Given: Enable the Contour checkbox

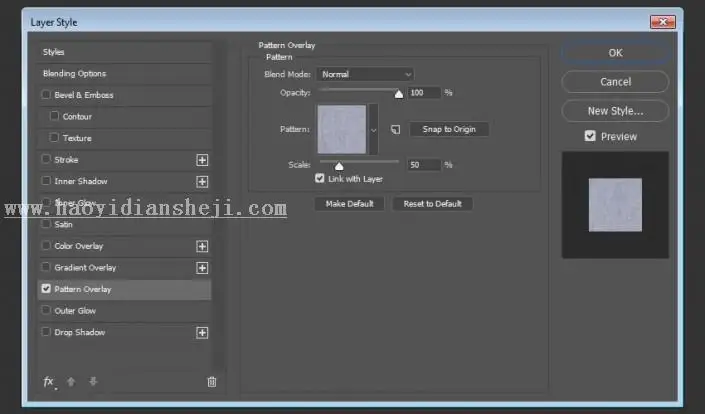Looking at the screenshot, I should tap(54, 116).
